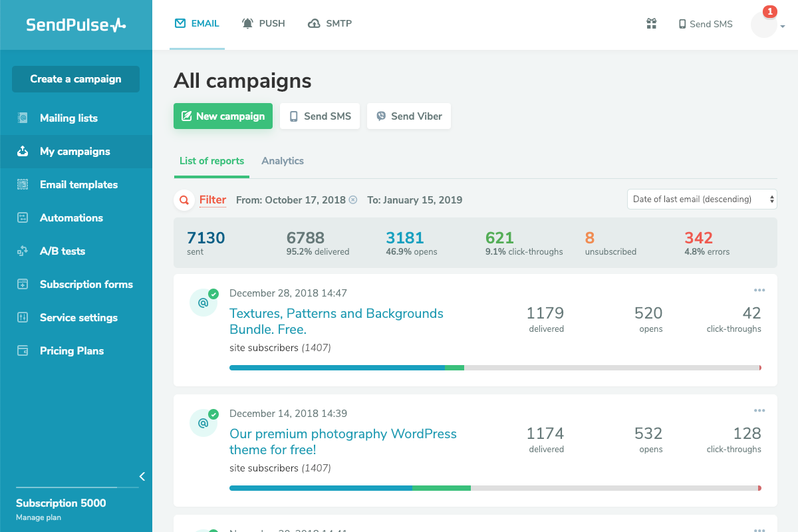Open Service settings in the sidebar

click(76, 318)
